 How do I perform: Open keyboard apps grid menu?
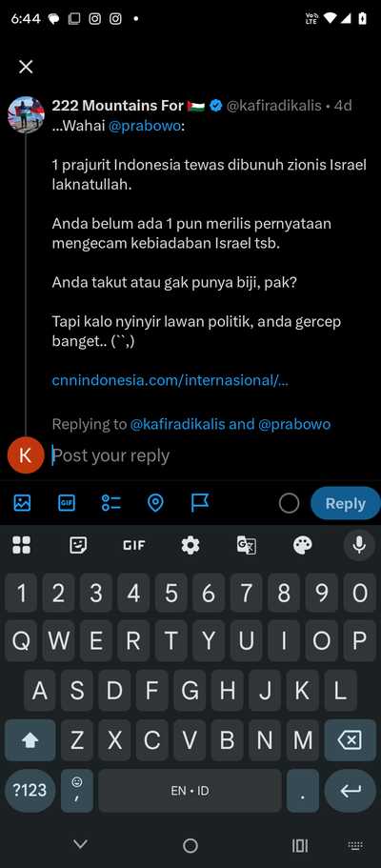pyautogui.click(x=22, y=545)
